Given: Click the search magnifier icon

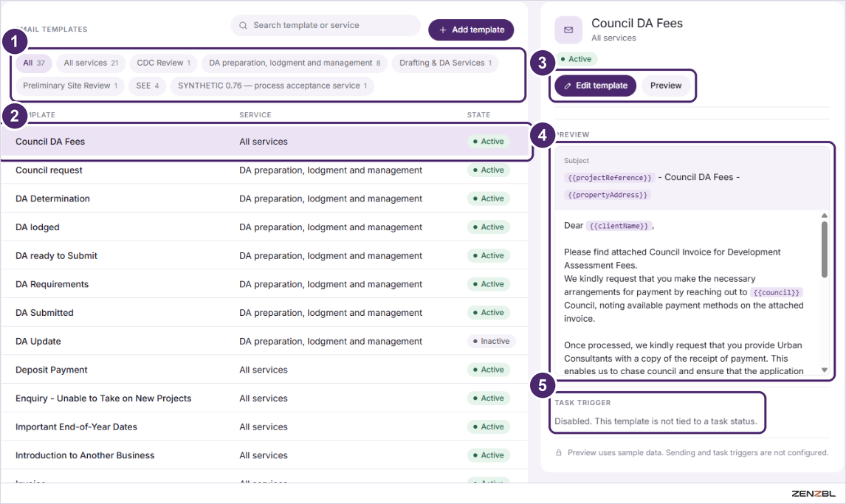Looking at the screenshot, I should [243, 25].
